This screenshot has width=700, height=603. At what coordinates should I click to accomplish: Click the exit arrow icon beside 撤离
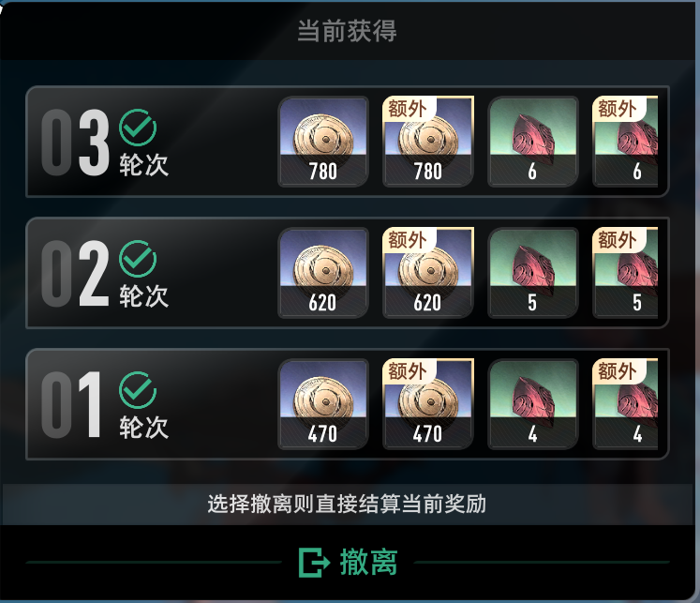coord(314,563)
